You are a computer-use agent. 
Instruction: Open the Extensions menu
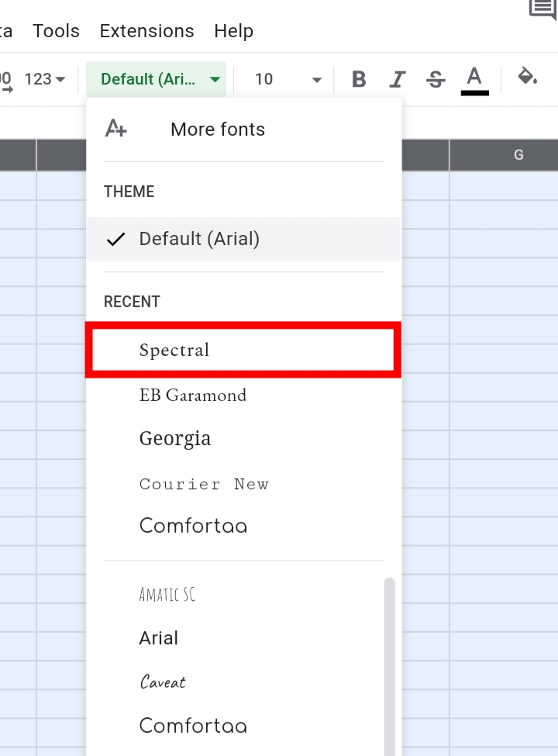tap(147, 31)
